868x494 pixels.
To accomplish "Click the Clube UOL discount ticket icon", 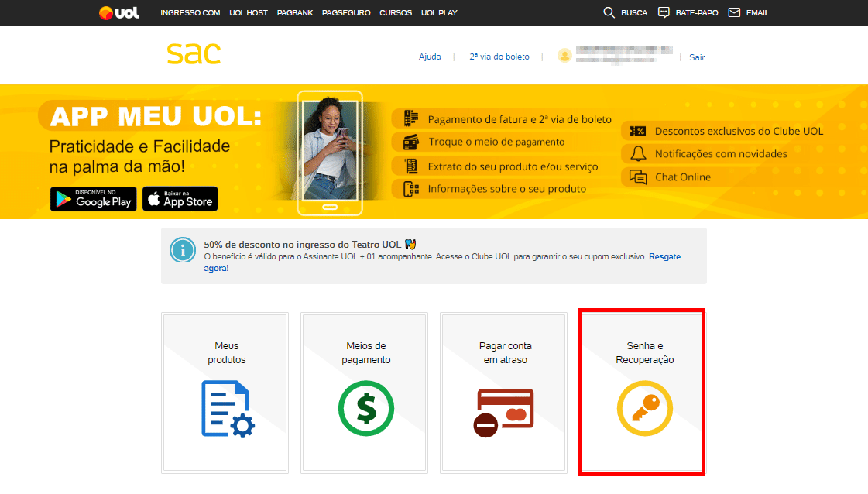I will click(638, 131).
